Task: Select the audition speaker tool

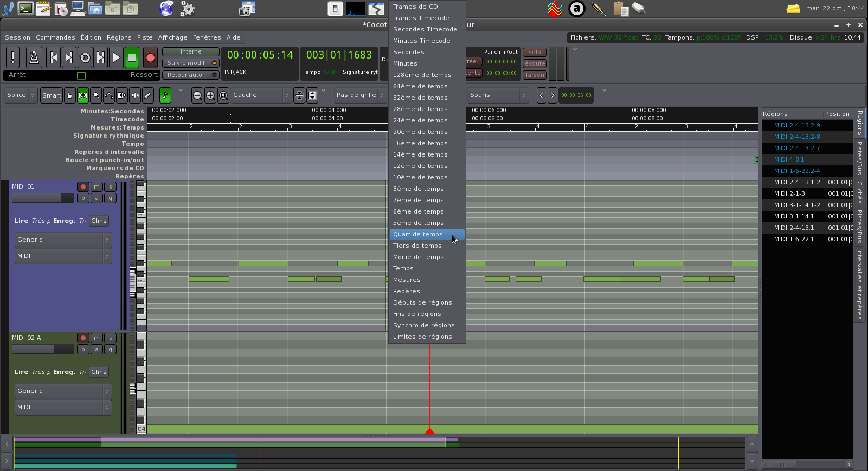Action: point(135,95)
